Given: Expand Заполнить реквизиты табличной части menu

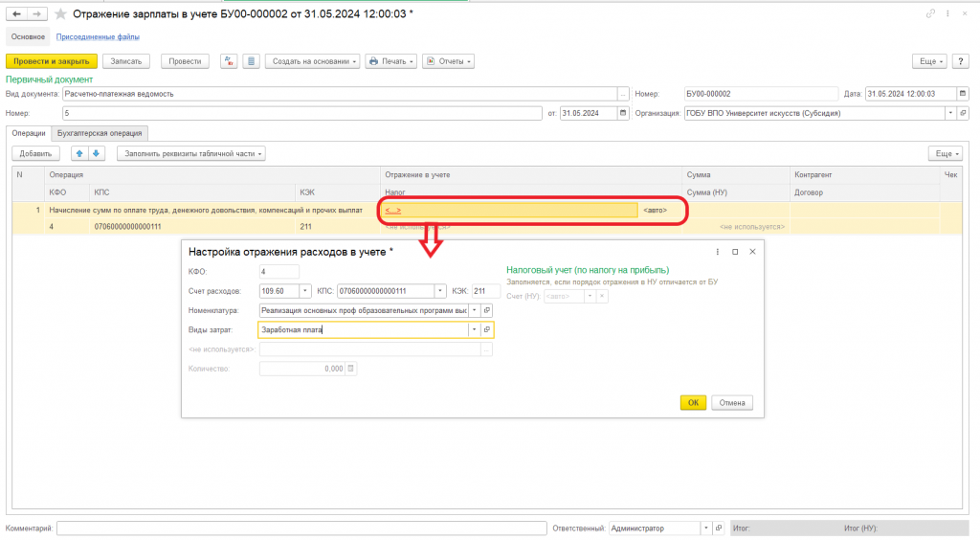Looking at the screenshot, I should 191,154.
